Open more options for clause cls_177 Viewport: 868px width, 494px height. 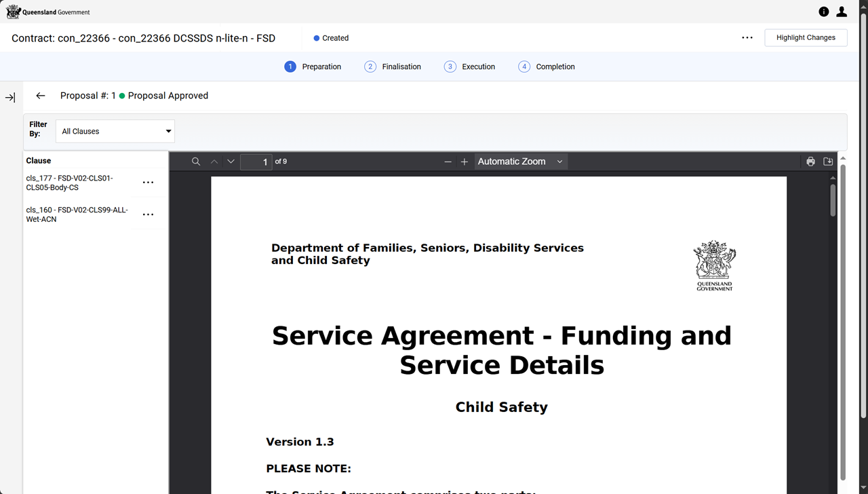[x=148, y=183]
